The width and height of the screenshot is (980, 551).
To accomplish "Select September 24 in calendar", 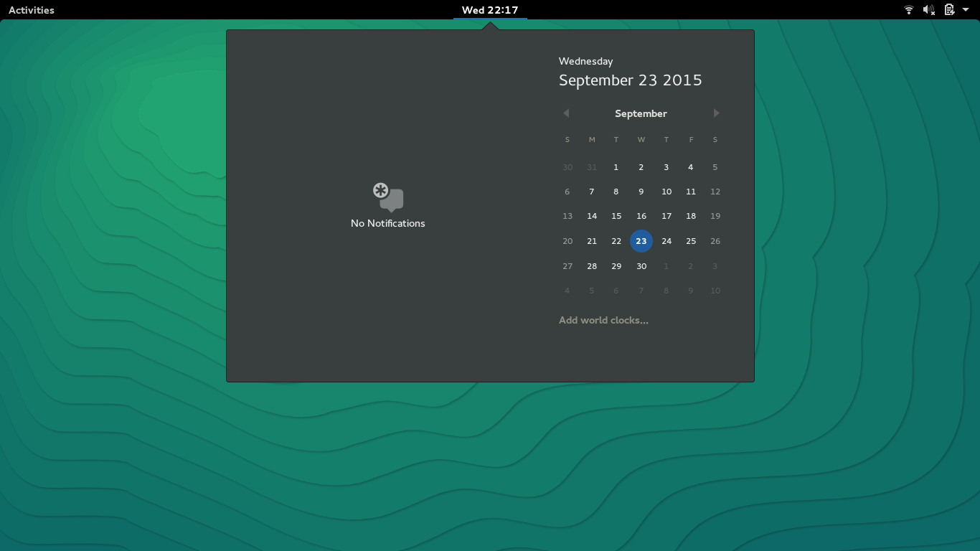I will (666, 241).
